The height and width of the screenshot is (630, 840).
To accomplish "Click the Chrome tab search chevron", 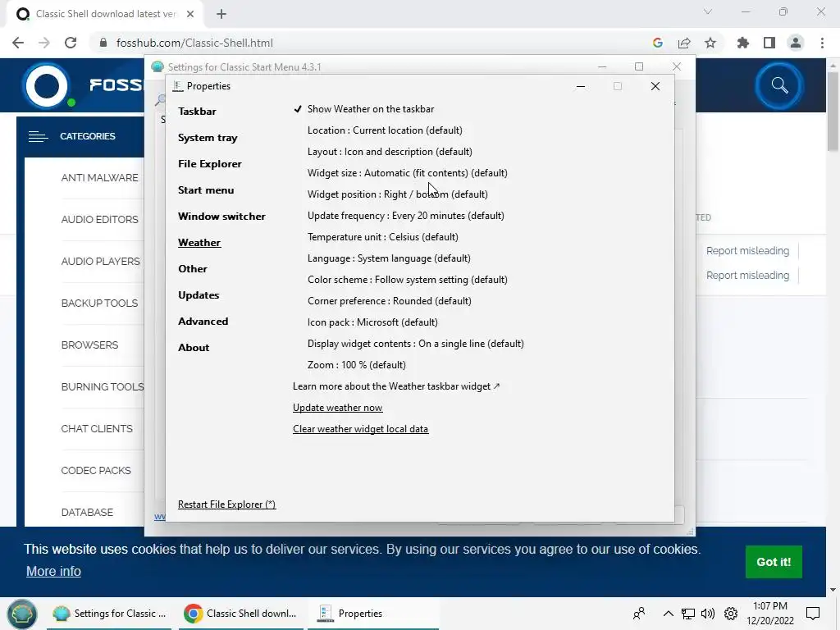I will coord(708,11).
